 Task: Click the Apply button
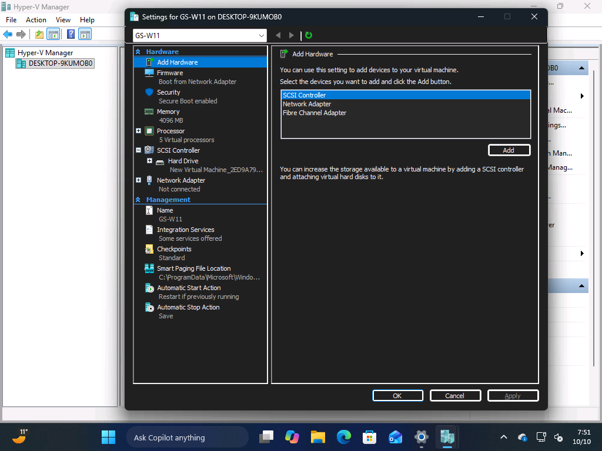point(513,395)
